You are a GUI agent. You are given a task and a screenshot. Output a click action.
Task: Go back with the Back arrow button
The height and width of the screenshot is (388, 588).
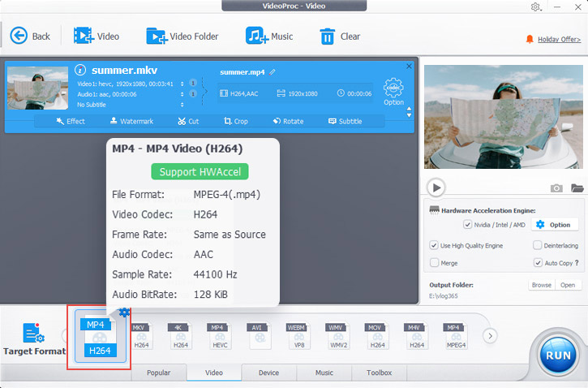pyautogui.click(x=30, y=36)
